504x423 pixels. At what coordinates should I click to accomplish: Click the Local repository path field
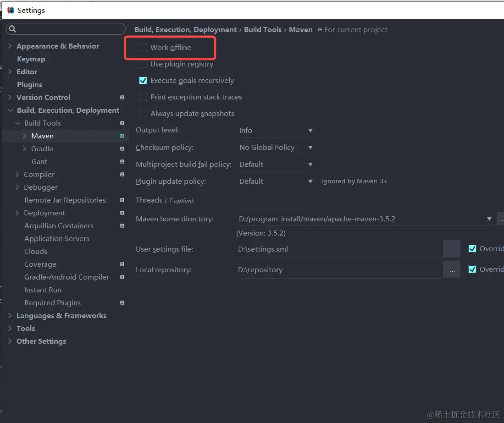(339, 270)
